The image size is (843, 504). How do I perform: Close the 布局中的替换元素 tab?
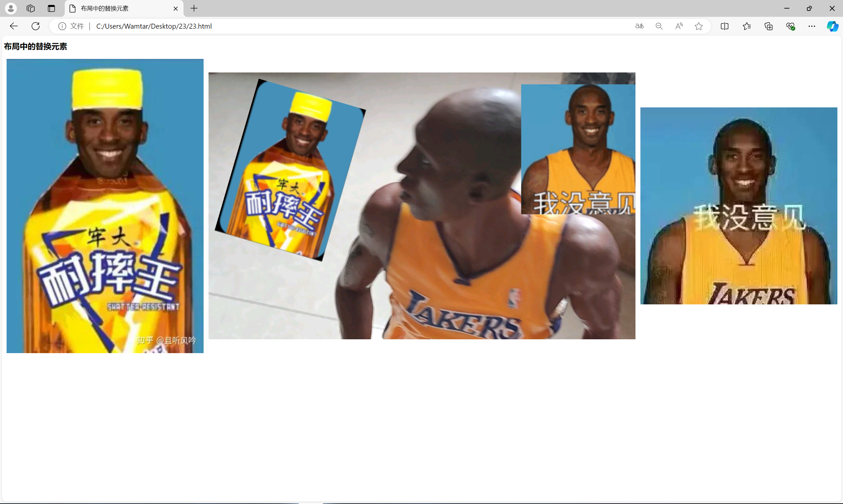click(176, 9)
